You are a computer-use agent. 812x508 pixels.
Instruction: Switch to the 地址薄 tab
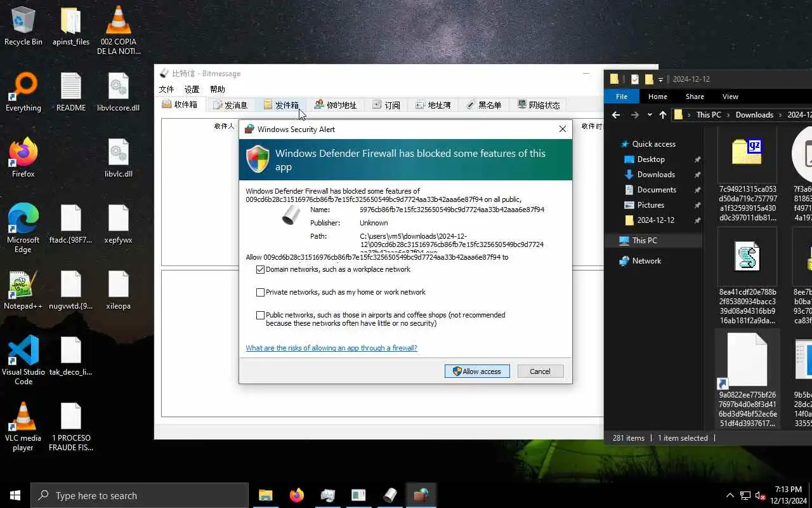(433, 105)
